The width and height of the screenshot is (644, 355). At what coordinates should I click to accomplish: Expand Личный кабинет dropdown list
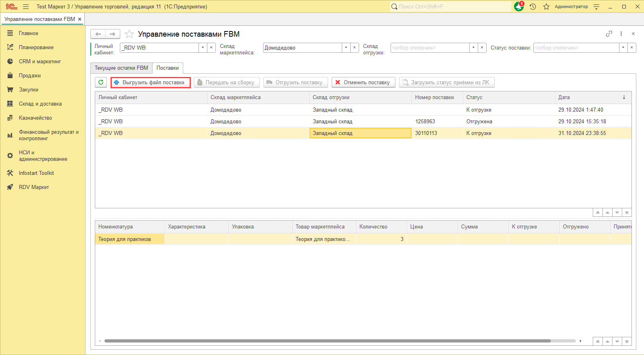tap(203, 48)
